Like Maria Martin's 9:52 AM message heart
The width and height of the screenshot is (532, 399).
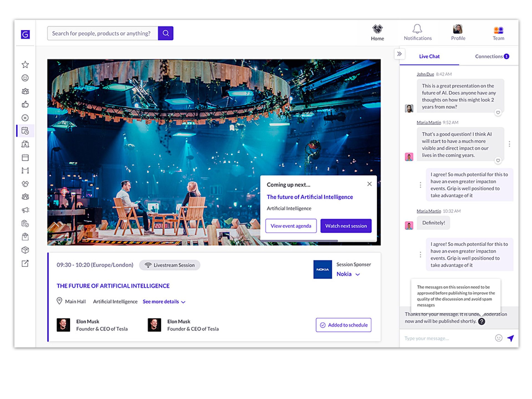pos(498,160)
